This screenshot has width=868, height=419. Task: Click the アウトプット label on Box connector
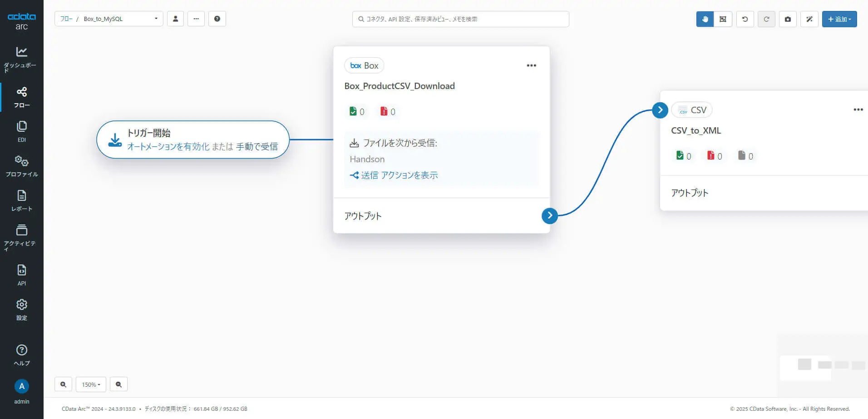[363, 216]
